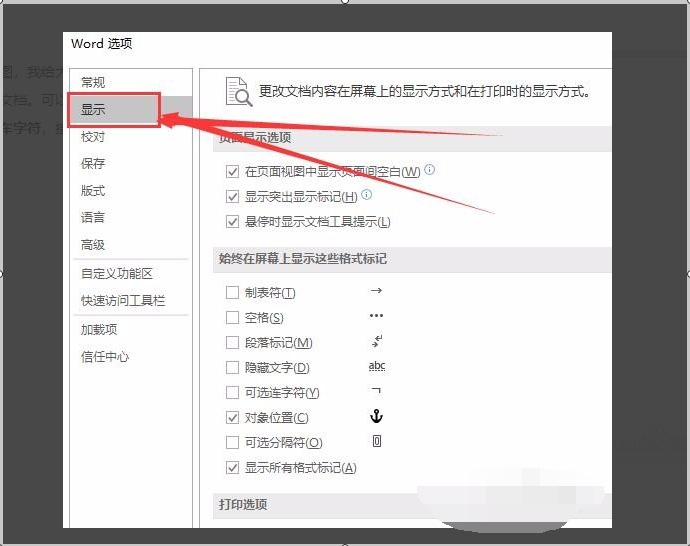Image resolution: width=690 pixels, height=546 pixels.
Task: Select the 加载项 category
Action: click(99, 330)
